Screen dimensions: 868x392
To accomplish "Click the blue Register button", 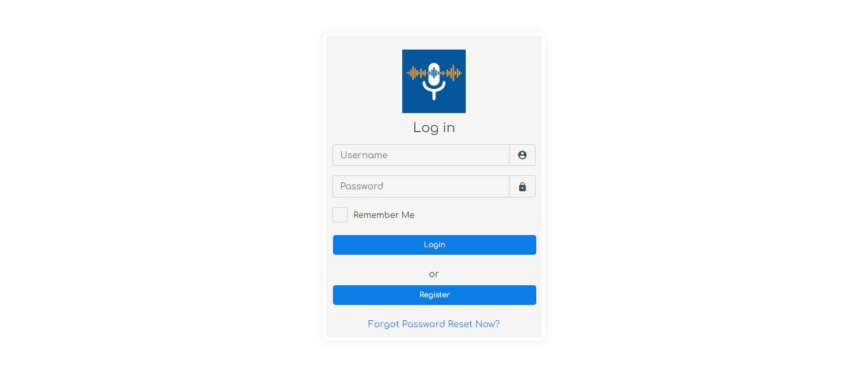I will pos(435,295).
